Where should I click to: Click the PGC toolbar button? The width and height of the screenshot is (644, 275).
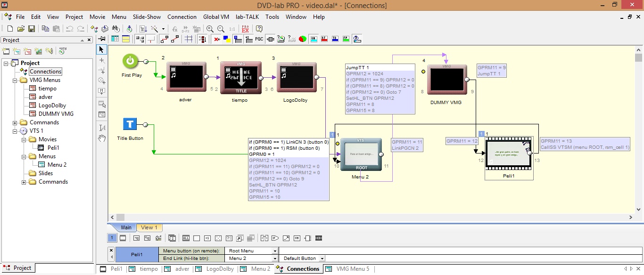[x=259, y=39]
